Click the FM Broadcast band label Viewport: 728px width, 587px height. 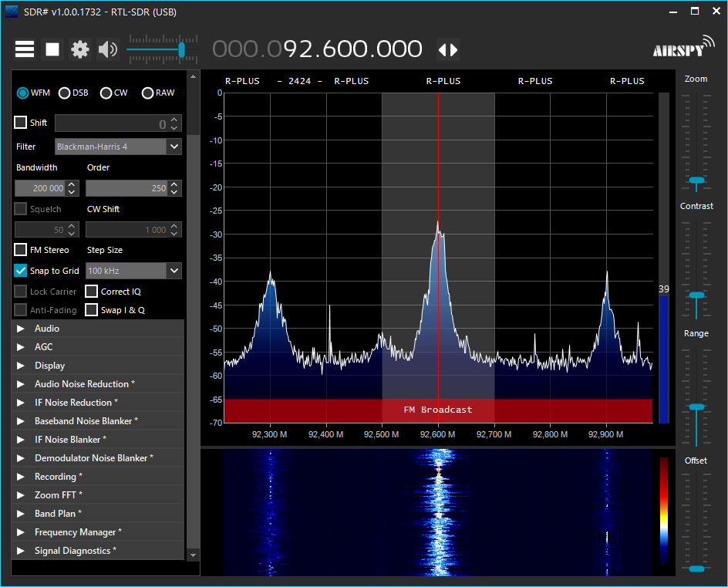[x=438, y=410]
